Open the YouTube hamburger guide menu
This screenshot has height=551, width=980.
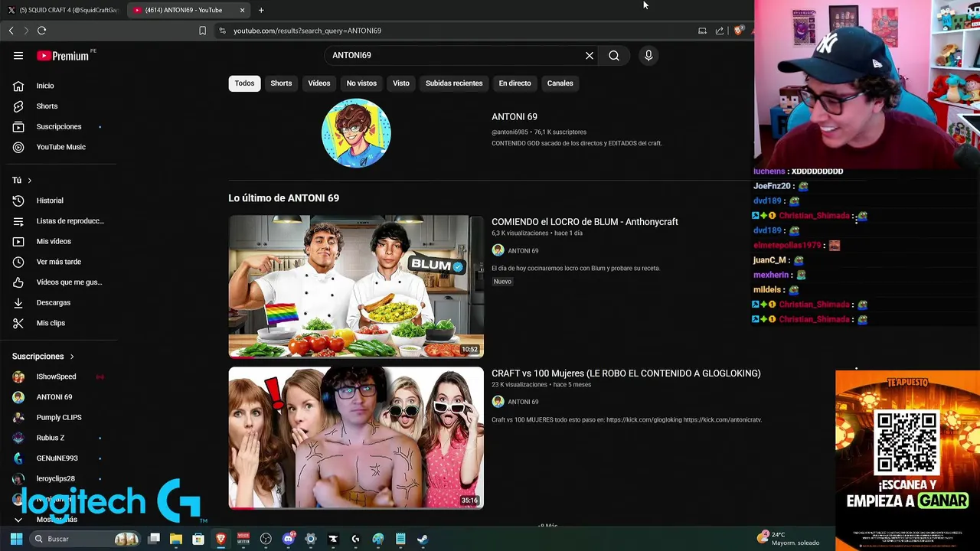pos(18,55)
